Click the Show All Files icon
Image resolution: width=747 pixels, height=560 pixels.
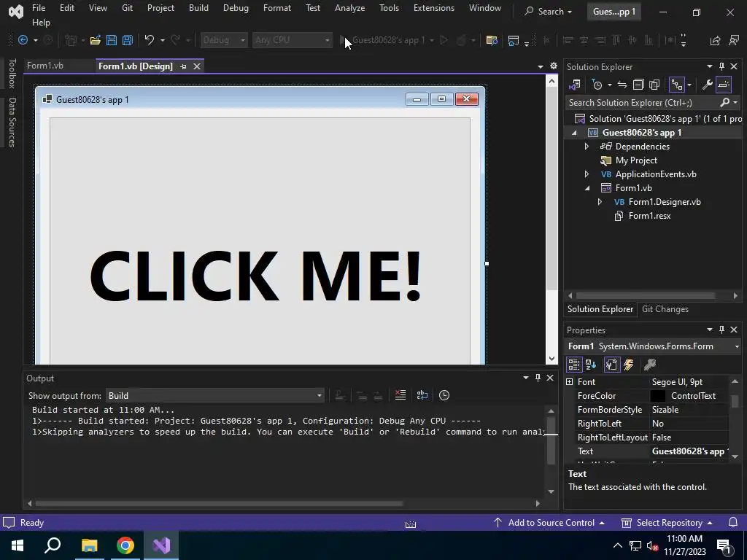point(654,85)
